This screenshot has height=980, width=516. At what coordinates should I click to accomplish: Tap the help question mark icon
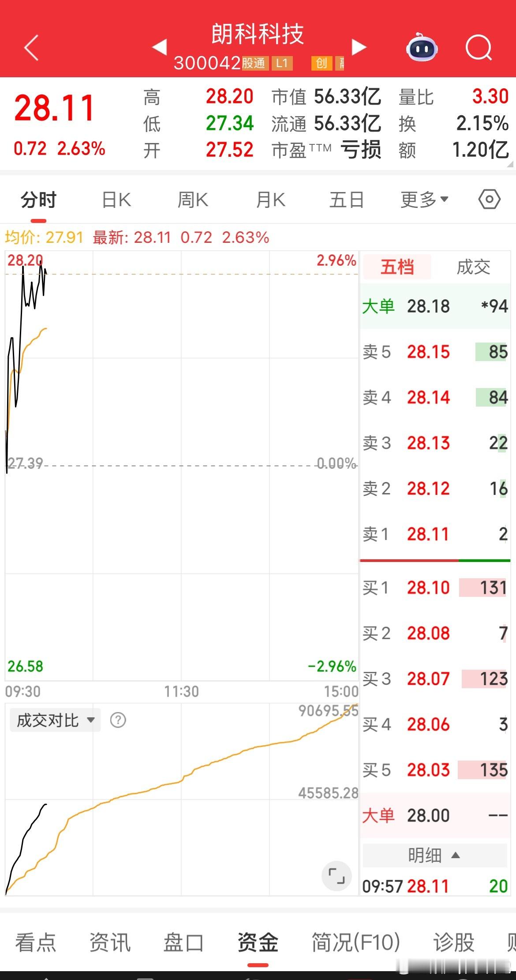click(118, 720)
